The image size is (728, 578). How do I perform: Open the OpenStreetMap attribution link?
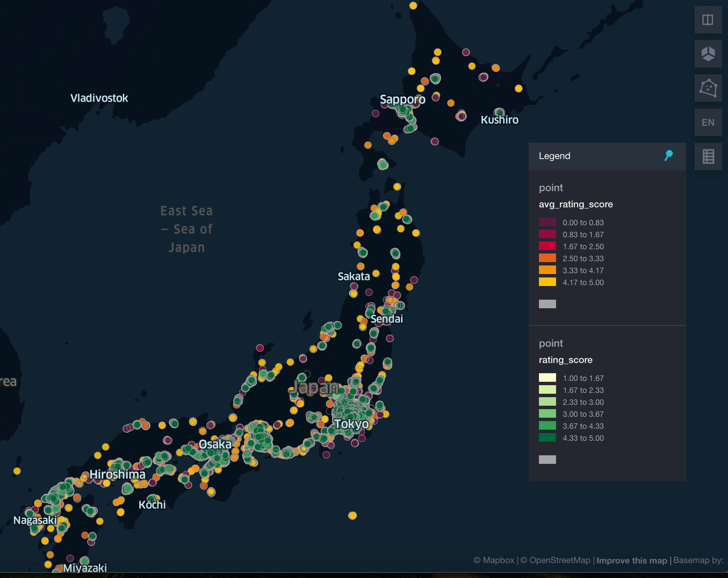tap(555, 560)
